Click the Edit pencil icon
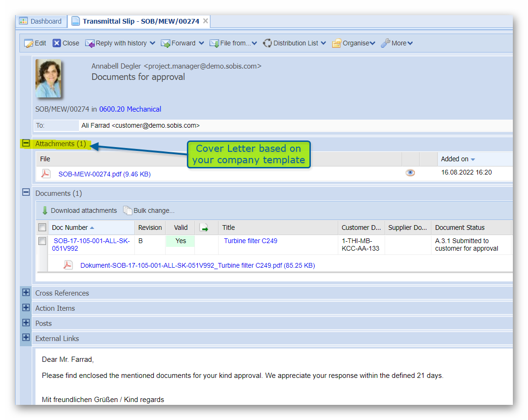 point(29,43)
